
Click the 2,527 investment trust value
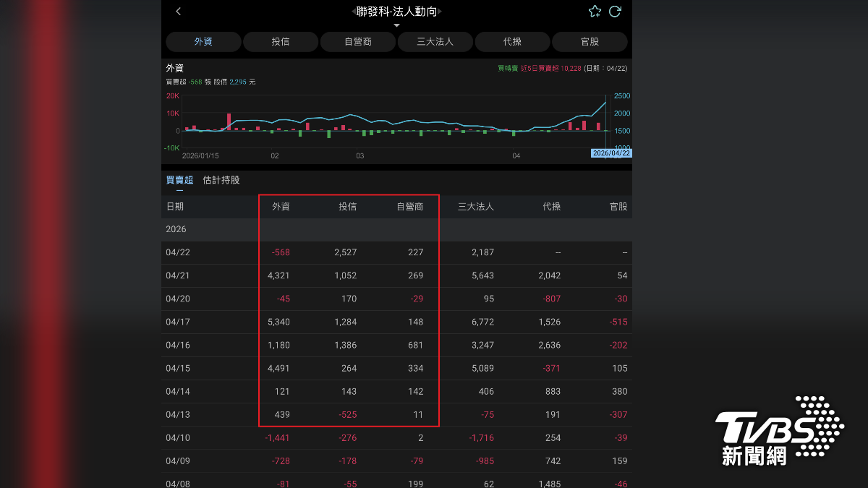(345, 252)
